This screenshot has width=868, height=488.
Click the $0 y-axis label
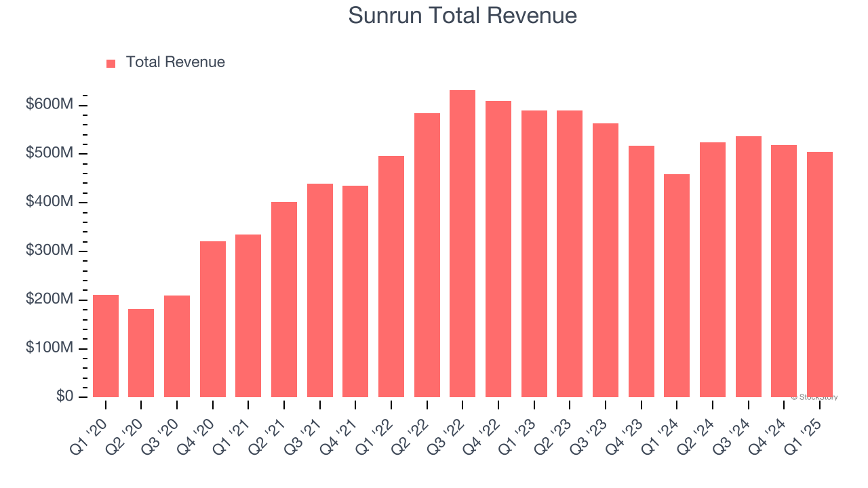coord(65,397)
